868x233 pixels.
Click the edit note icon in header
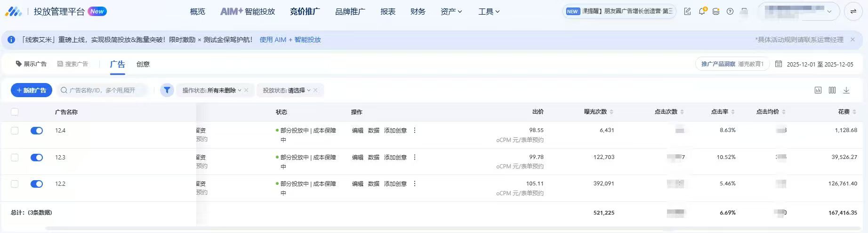pos(687,11)
